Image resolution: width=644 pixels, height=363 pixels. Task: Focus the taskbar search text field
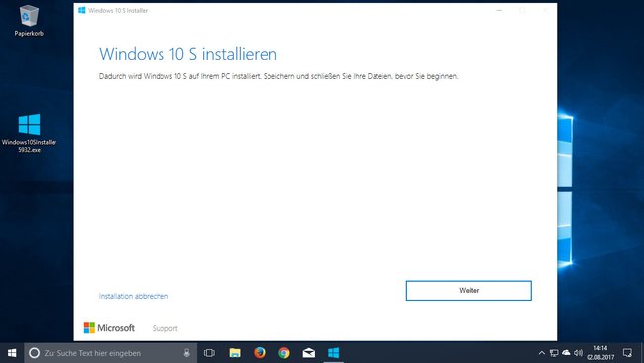111,353
